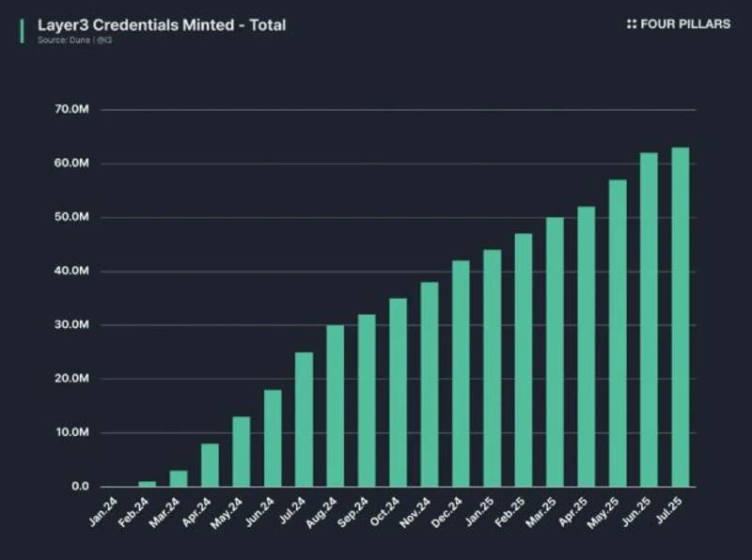This screenshot has height=560, width=752.
Task: Select the 0.0 y-axis label
Action: (79, 487)
